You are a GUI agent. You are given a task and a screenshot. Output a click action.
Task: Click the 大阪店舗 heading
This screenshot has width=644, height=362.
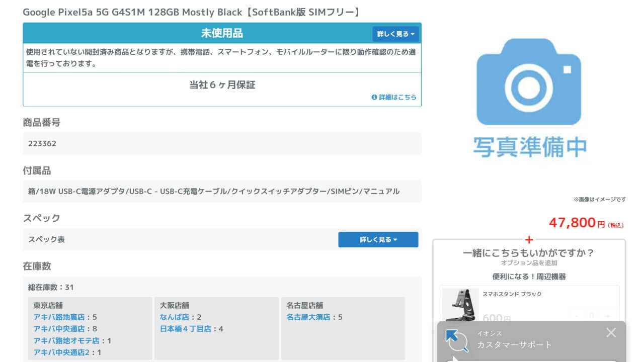(174, 305)
